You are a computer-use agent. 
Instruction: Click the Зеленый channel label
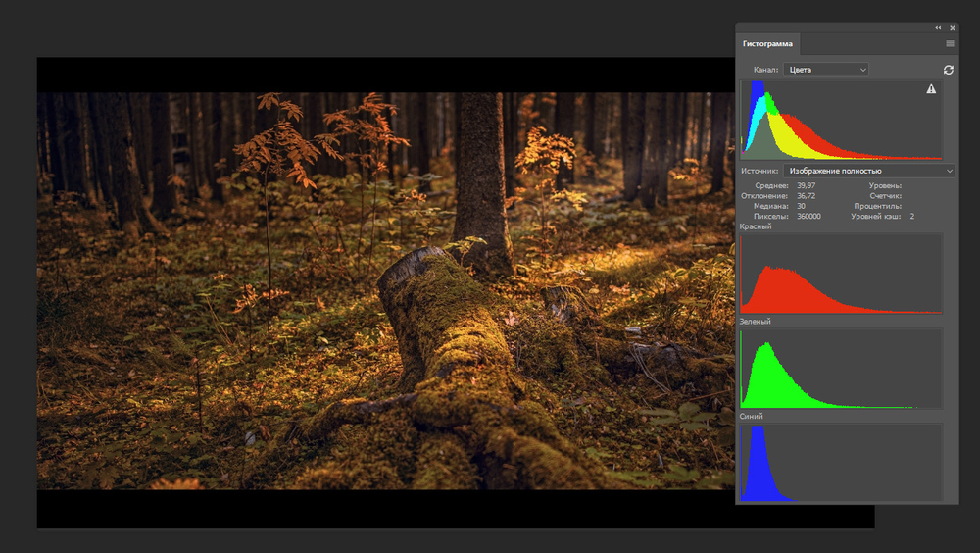755,322
